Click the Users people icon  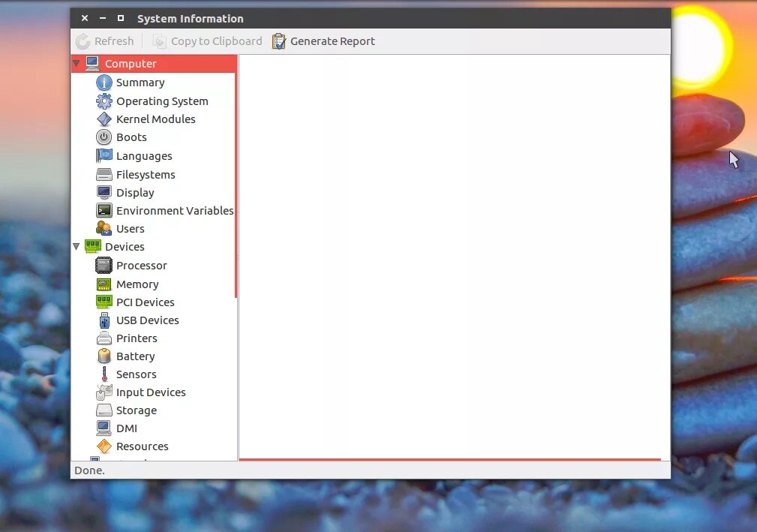coord(104,228)
